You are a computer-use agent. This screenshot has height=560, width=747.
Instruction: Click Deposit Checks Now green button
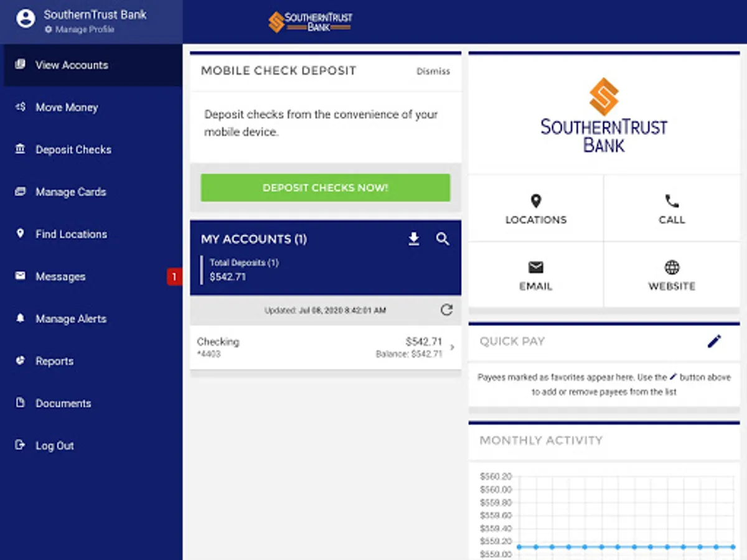(326, 187)
